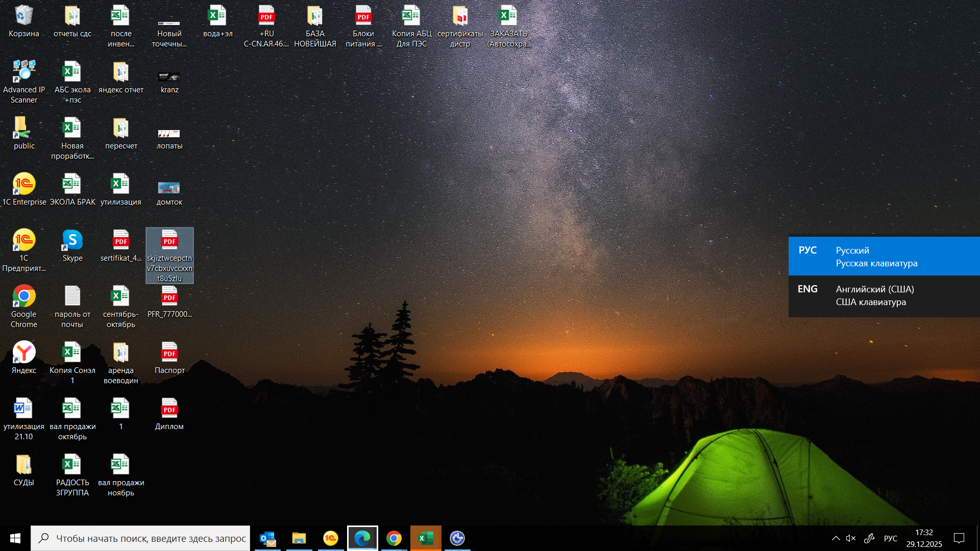Open the notification center icon
The width and height of the screenshot is (980, 551).
(x=959, y=538)
